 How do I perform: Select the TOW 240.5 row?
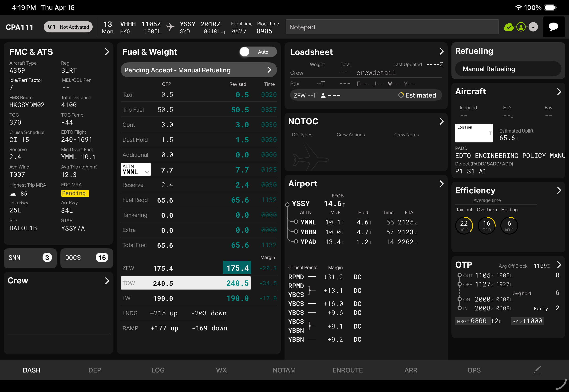click(x=186, y=283)
